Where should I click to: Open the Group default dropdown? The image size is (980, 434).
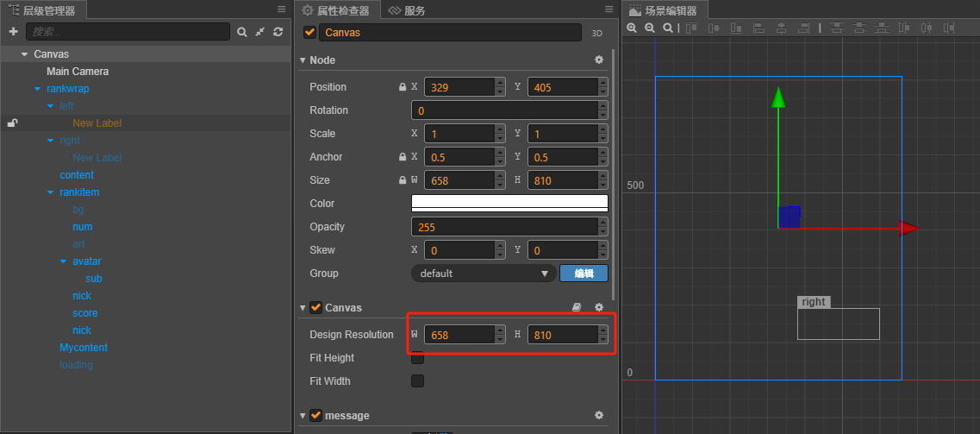(484, 274)
